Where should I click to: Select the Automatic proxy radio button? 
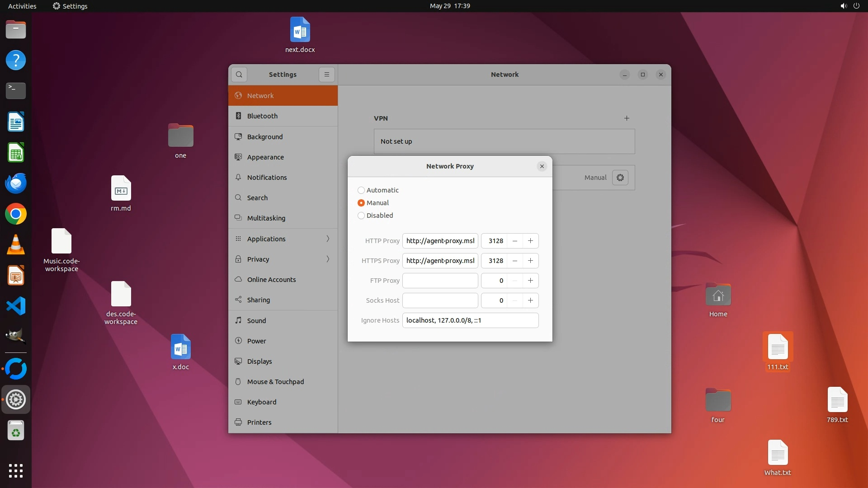tap(361, 190)
